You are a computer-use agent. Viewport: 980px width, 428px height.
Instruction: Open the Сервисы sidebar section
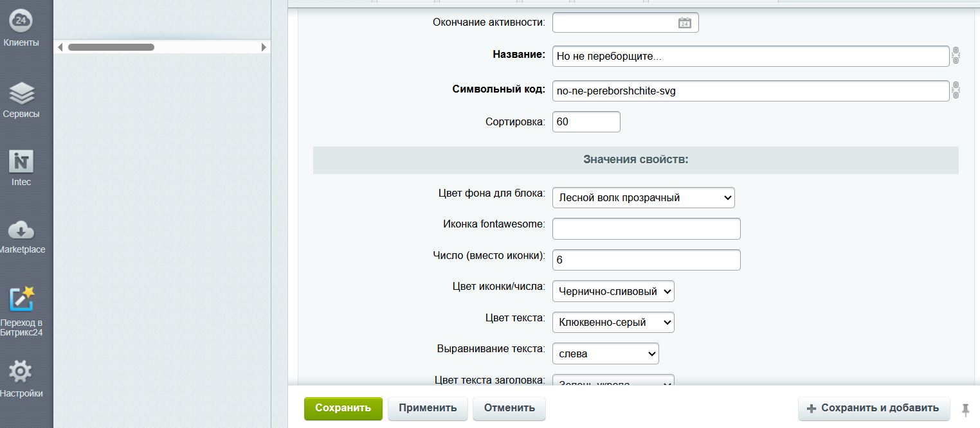pyautogui.click(x=21, y=100)
